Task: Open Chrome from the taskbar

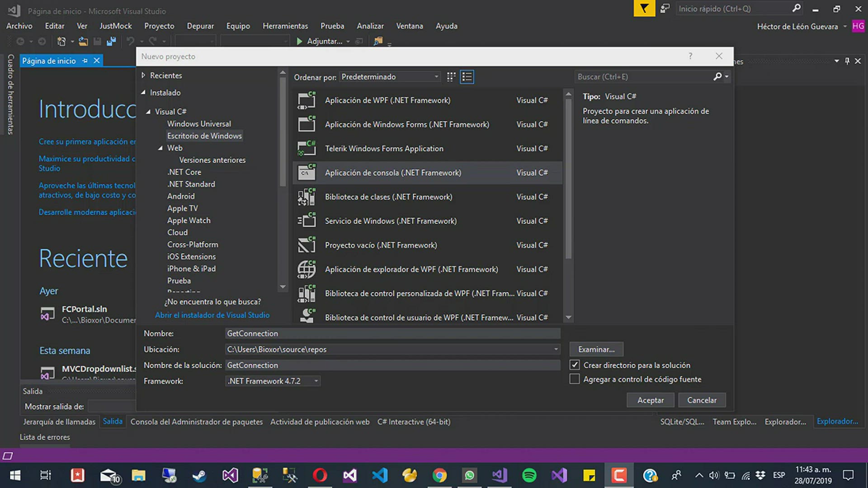Action: point(439,475)
